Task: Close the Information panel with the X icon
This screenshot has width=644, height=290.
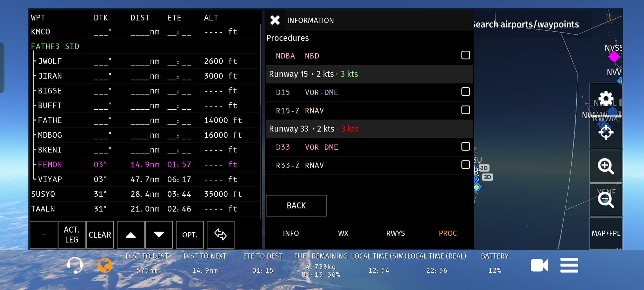Action: pos(275,20)
